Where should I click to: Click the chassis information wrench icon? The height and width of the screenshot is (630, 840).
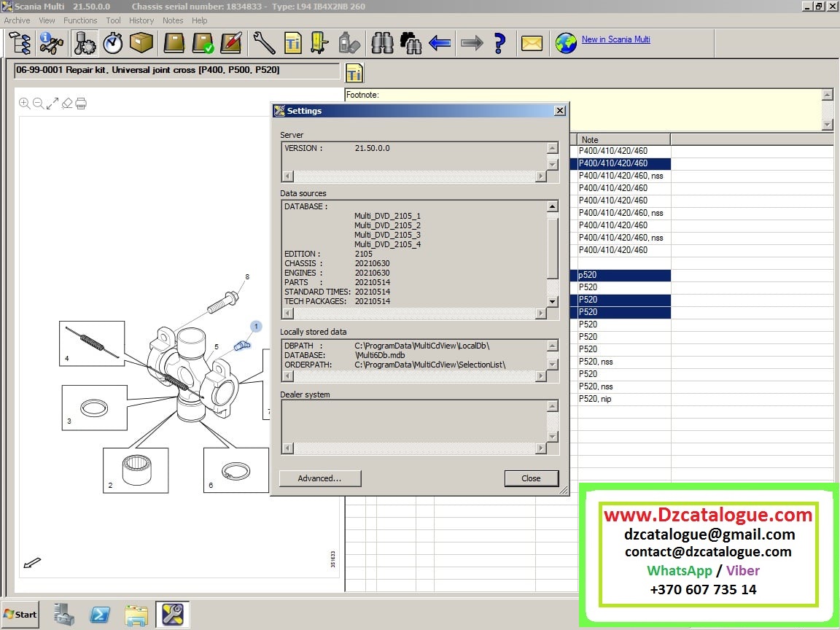click(52, 43)
